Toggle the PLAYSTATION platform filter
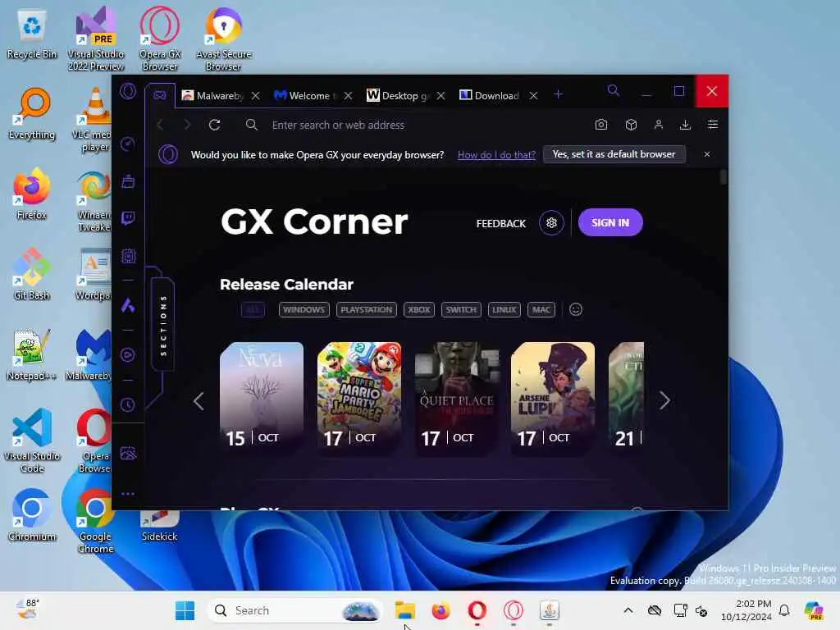Image resolution: width=840 pixels, height=630 pixels. (x=367, y=309)
